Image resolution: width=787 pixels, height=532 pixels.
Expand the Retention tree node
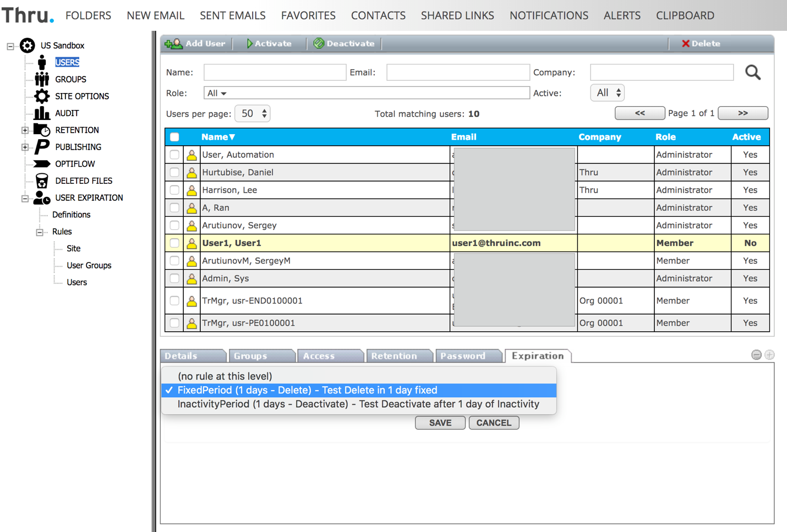(x=25, y=130)
